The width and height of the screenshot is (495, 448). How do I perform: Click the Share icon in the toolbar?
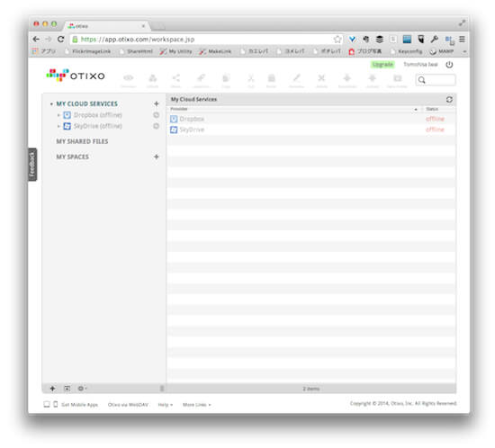pos(175,78)
